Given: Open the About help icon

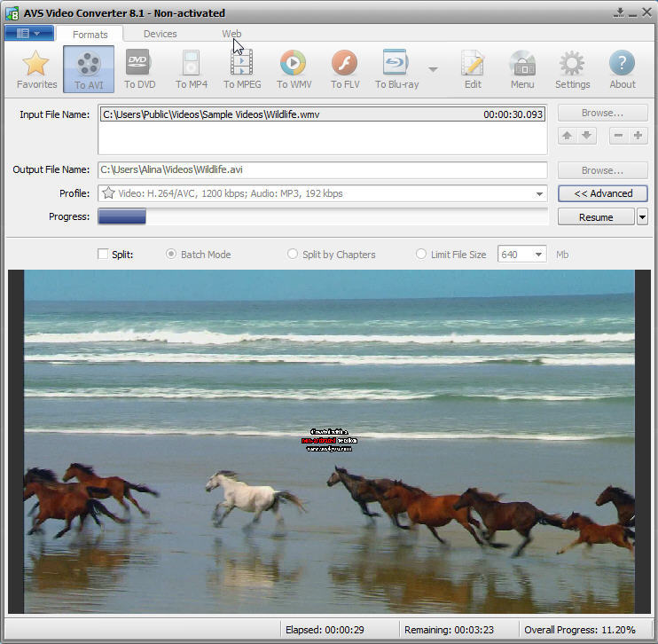Looking at the screenshot, I should pyautogui.click(x=622, y=63).
